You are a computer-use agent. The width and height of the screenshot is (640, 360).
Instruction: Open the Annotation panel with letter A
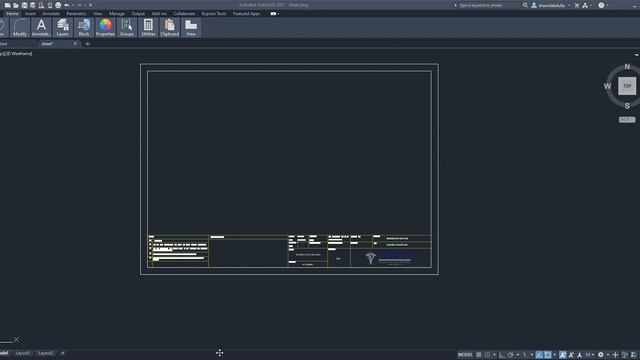coord(41,28)
